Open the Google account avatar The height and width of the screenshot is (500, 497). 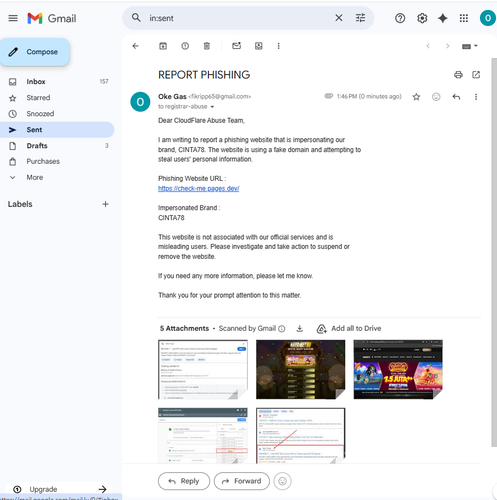[488, 18]
